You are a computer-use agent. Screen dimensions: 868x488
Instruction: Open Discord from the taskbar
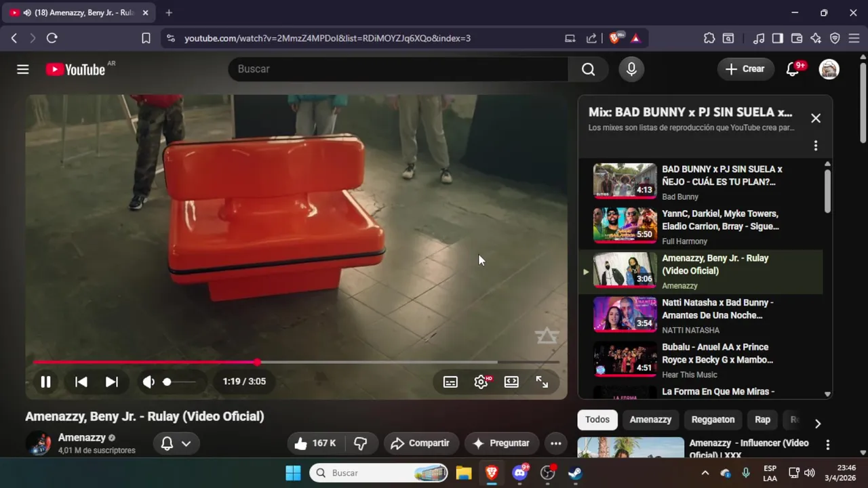click(x=520, y=473)
